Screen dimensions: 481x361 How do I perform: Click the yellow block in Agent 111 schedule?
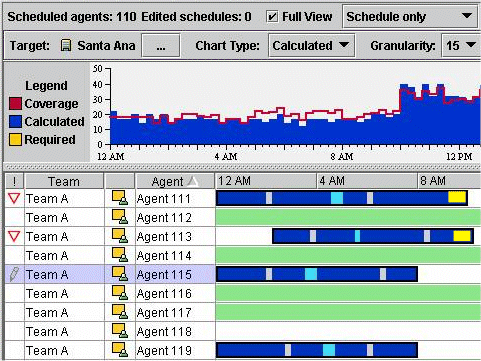(x=457, y=197)
